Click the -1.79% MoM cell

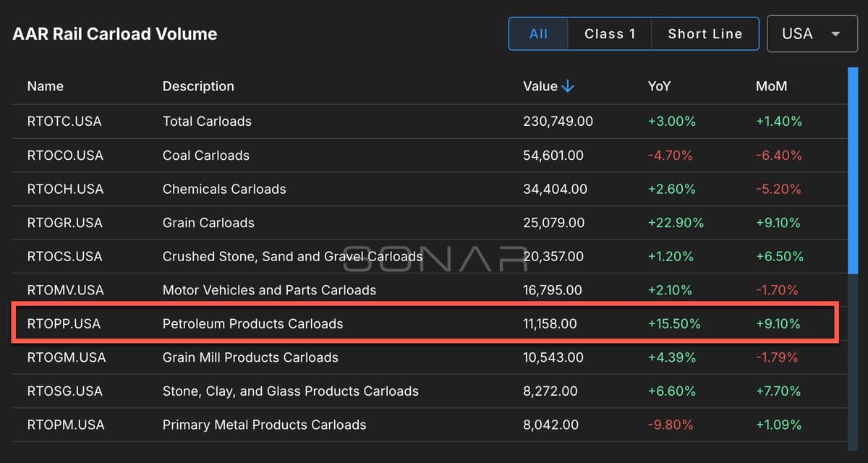[x=777, y=357]
